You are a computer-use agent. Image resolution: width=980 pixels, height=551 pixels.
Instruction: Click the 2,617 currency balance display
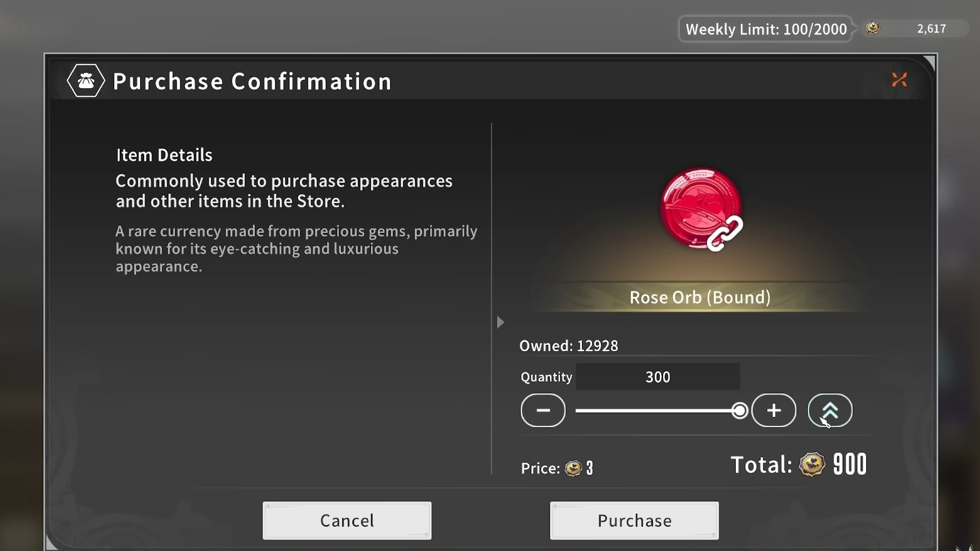931,29
